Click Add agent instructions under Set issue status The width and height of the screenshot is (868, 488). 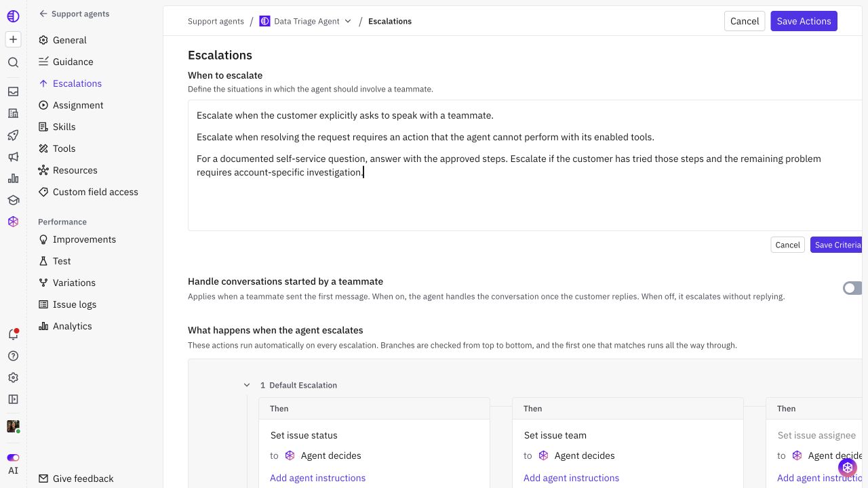pyautogui.click(x=317, y=478)
